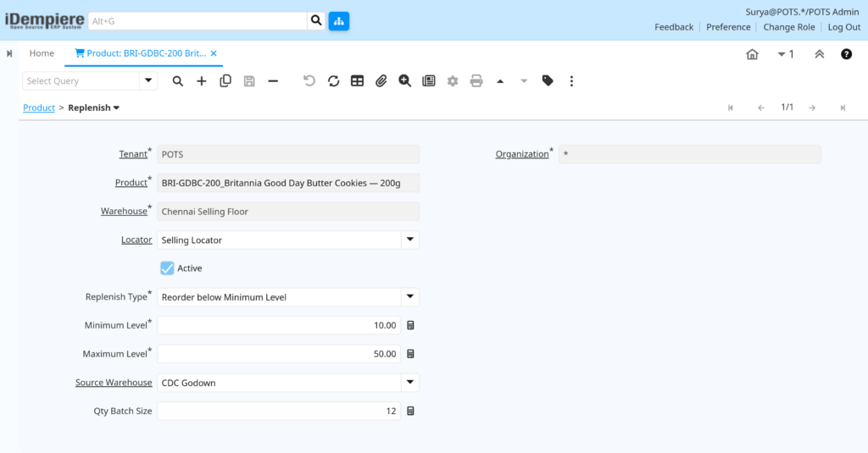
Task: Click the Find Record toolbar icon
Action: 178,80
